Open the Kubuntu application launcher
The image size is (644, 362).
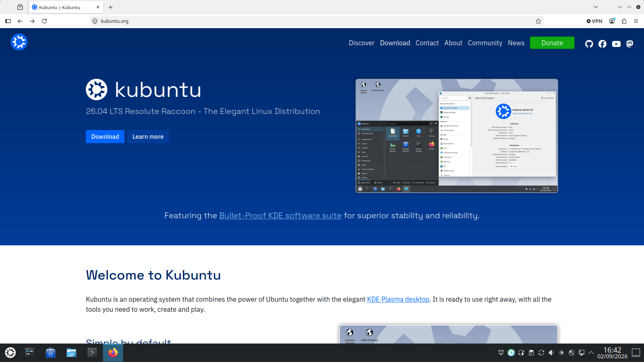[x=10, y=353]
